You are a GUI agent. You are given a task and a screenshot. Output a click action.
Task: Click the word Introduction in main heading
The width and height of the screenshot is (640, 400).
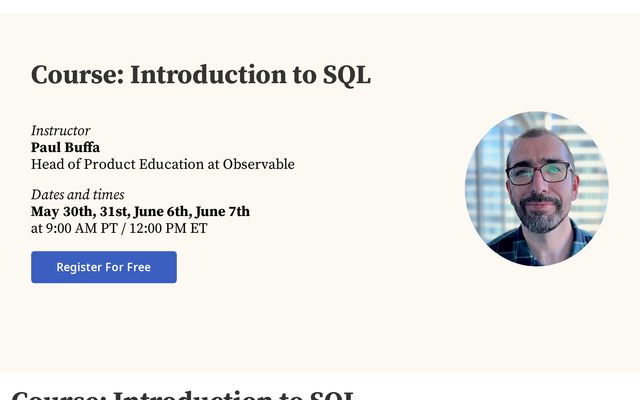point(209,75)
